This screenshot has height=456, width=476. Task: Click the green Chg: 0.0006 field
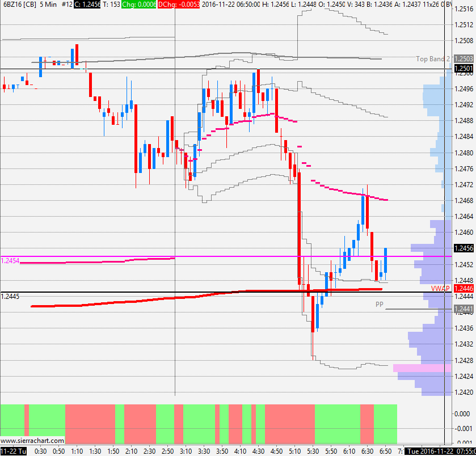139,4
